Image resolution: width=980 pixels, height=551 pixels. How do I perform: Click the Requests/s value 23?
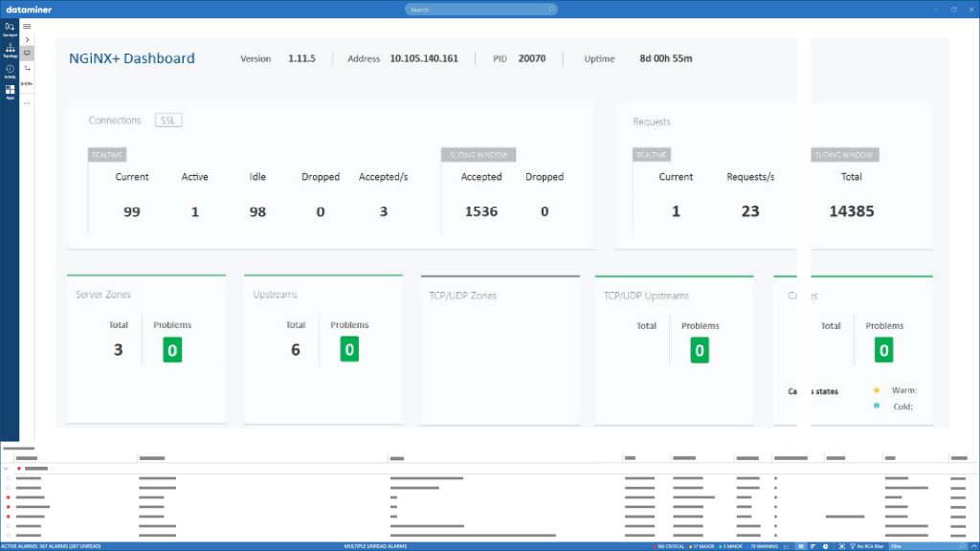pos(750,211)
